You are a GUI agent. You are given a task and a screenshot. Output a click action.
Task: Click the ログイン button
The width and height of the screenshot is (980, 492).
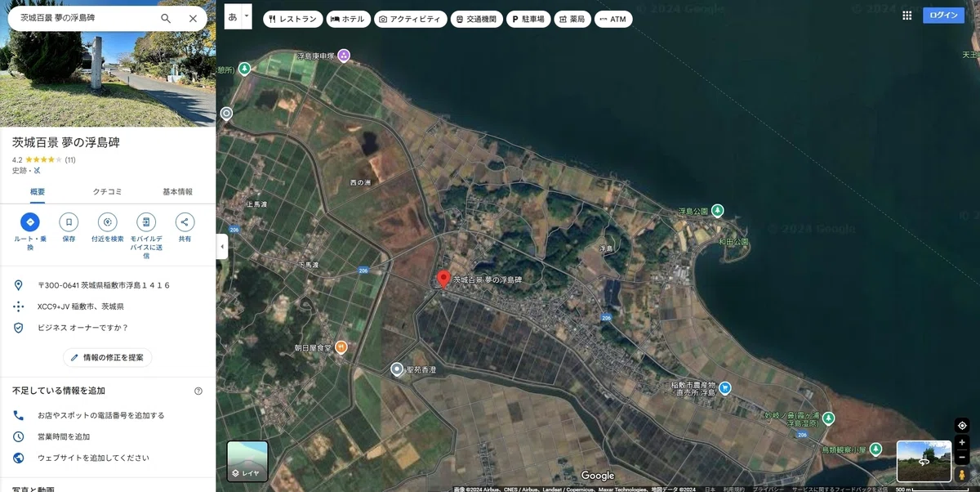click(943, 16)
